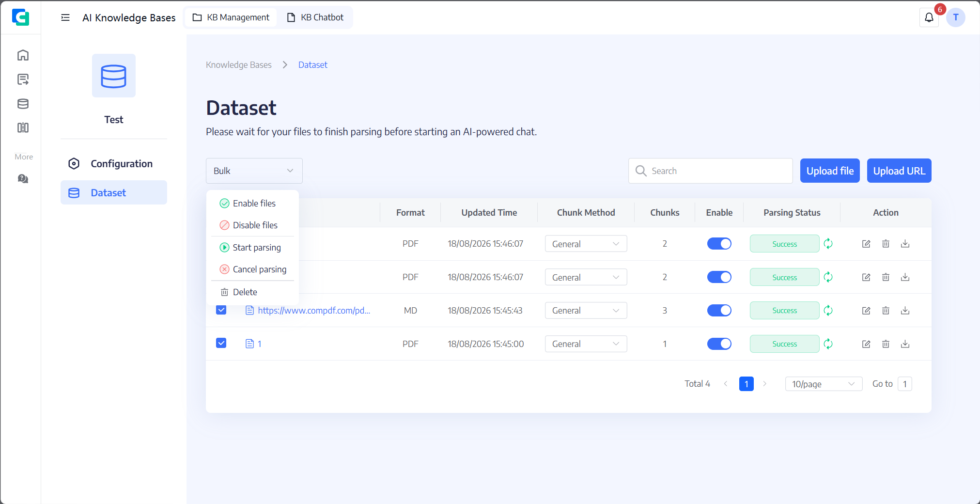The height and width of the screenshot is (504, 980).
Task: Select Dataset in side panel
Action: click(x=114, y=193)
